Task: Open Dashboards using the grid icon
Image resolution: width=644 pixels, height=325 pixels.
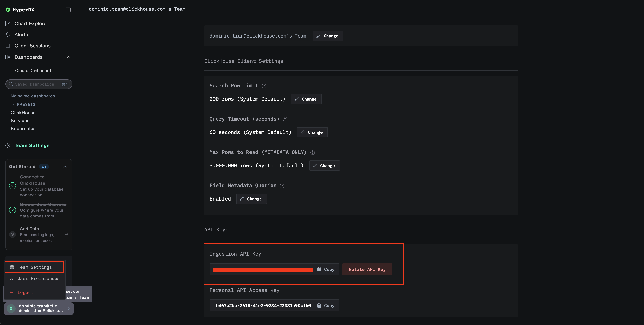Action: click(7, 57)
